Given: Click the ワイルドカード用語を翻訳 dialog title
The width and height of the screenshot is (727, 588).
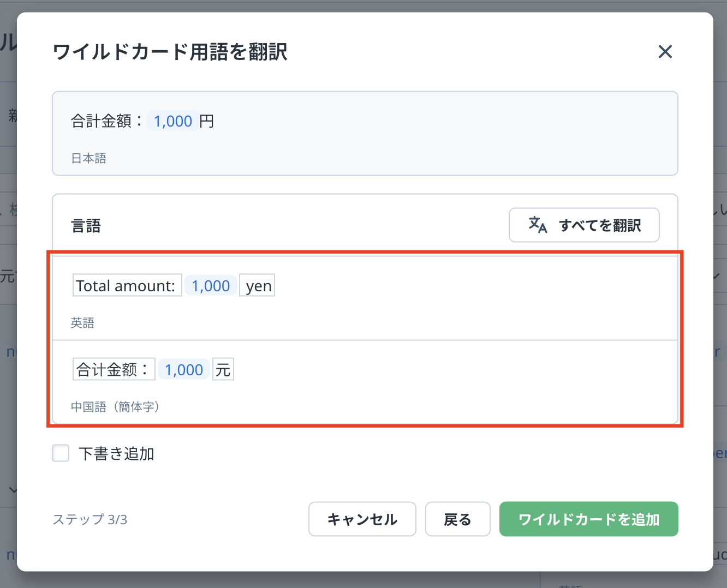Looking at the screenshot, I should tap(170, 52).
